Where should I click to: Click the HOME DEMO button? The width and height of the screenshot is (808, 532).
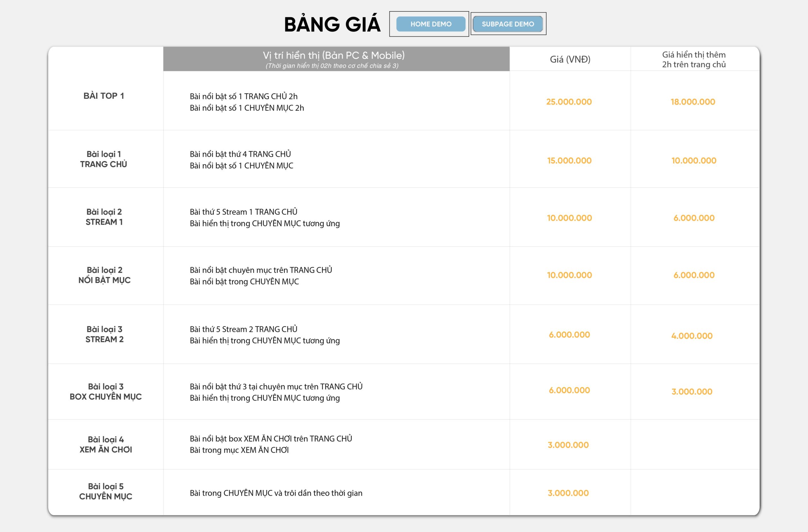pos(431,24)
